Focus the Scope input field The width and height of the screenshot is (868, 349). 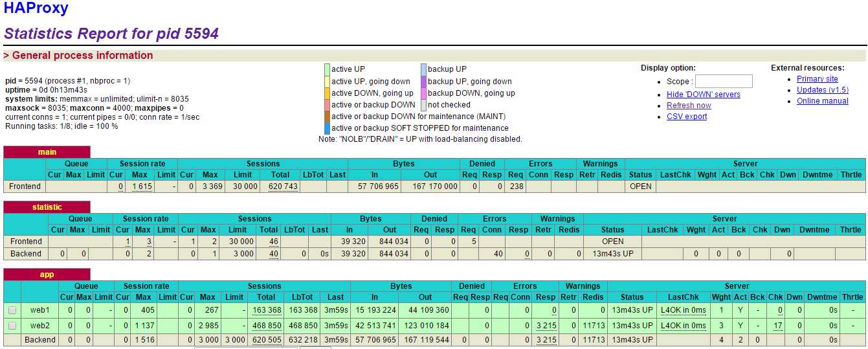pos(724,82)
